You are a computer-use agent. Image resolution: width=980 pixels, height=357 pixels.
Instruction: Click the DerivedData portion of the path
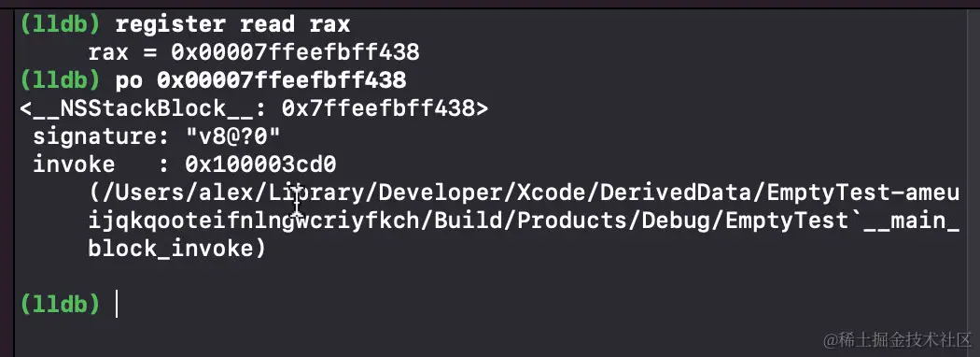675,193
